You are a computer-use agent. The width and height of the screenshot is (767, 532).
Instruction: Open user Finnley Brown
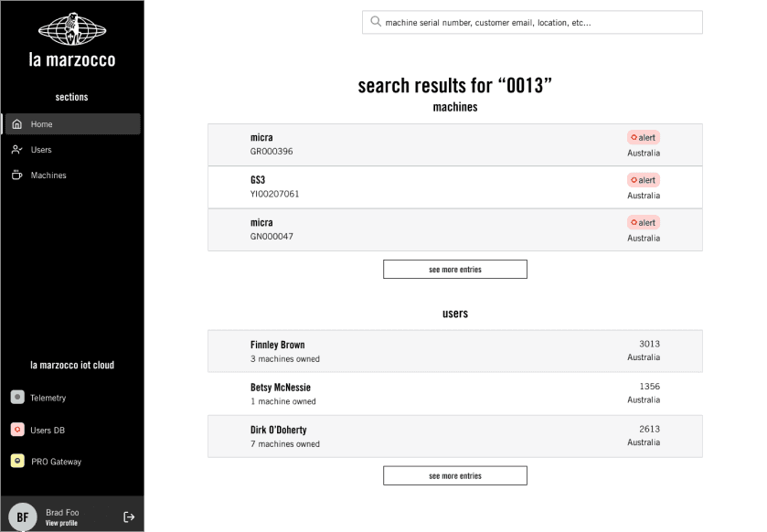tap(455, 351)
